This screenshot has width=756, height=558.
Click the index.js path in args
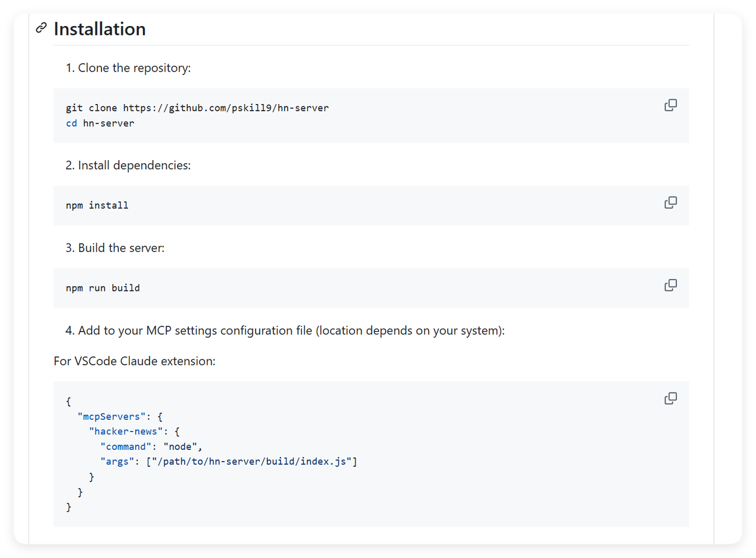pos(252,461)
